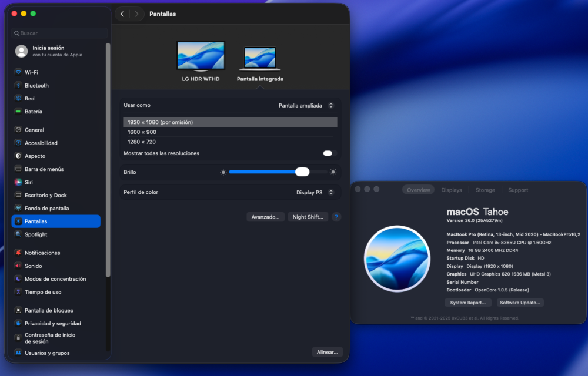
Task: Click the System Report... button
Action: [x=468, y=303]
